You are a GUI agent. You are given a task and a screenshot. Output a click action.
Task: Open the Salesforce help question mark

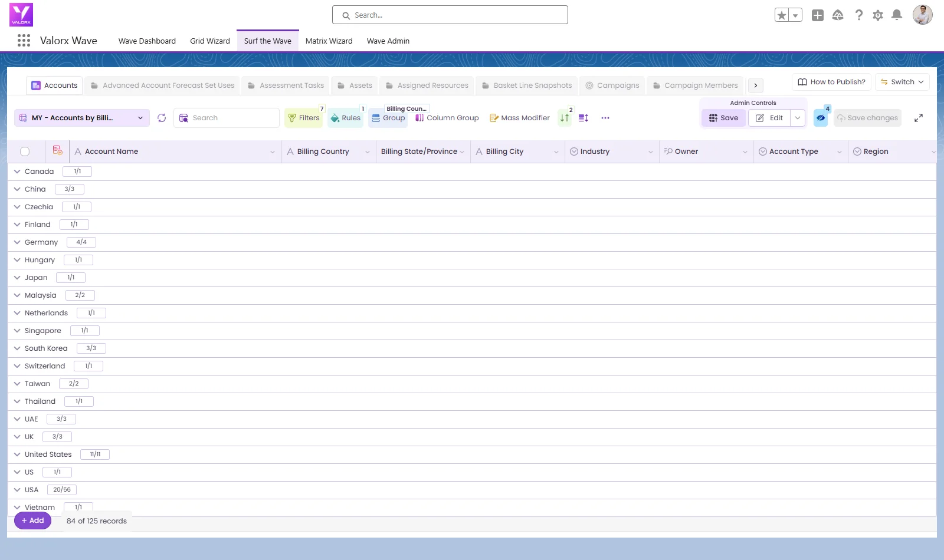click(859, 15)
